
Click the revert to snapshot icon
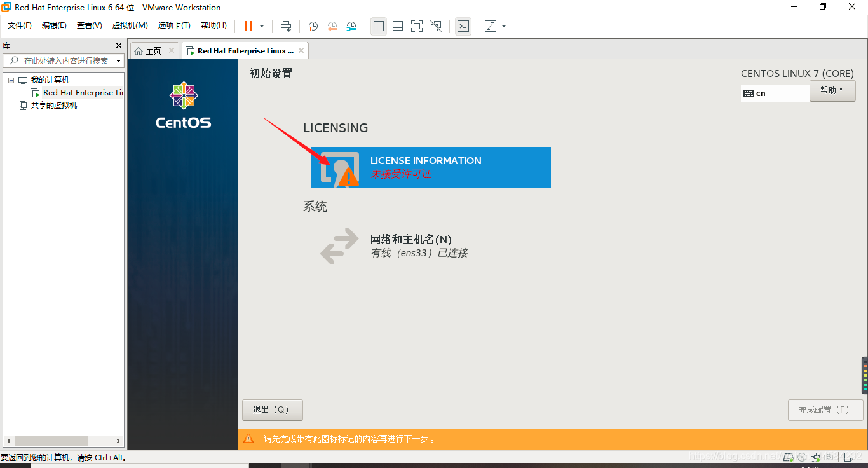pos(332,26)
